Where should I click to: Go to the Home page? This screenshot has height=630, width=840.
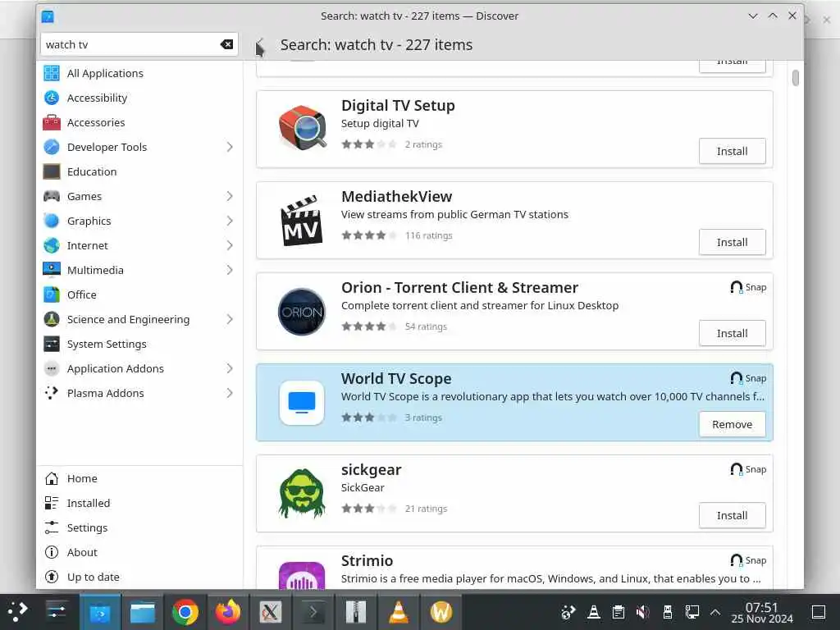tap(138, 478)
